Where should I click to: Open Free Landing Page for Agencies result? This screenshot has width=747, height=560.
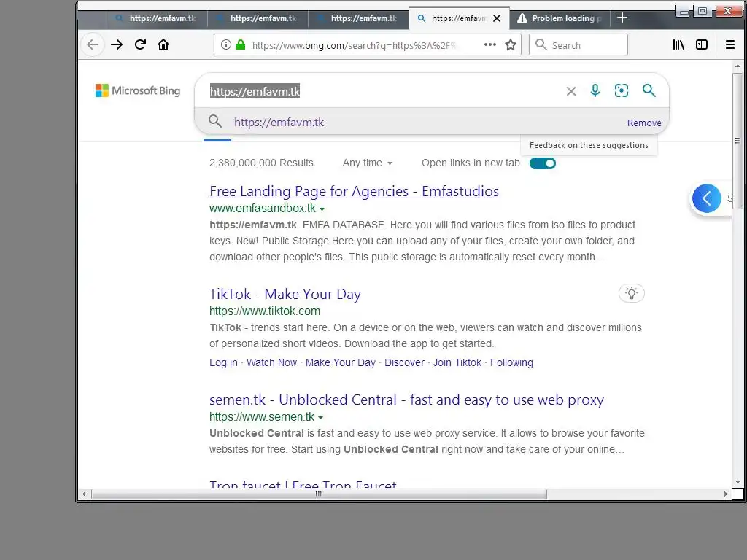pyautogui.click(x=354, y=191)
